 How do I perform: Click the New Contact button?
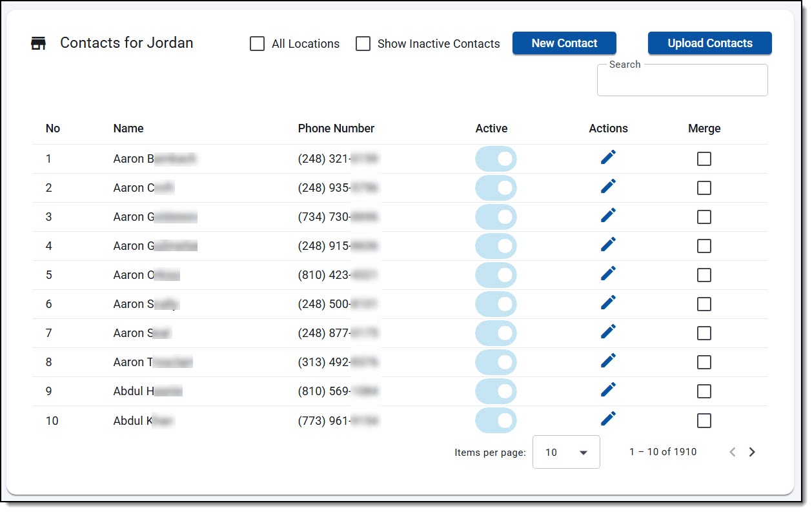564,43
